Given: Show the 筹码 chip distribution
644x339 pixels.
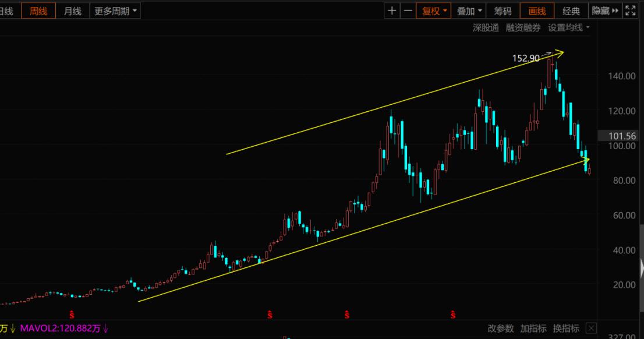Looking at the screenshot, I should tap(503, 11).
